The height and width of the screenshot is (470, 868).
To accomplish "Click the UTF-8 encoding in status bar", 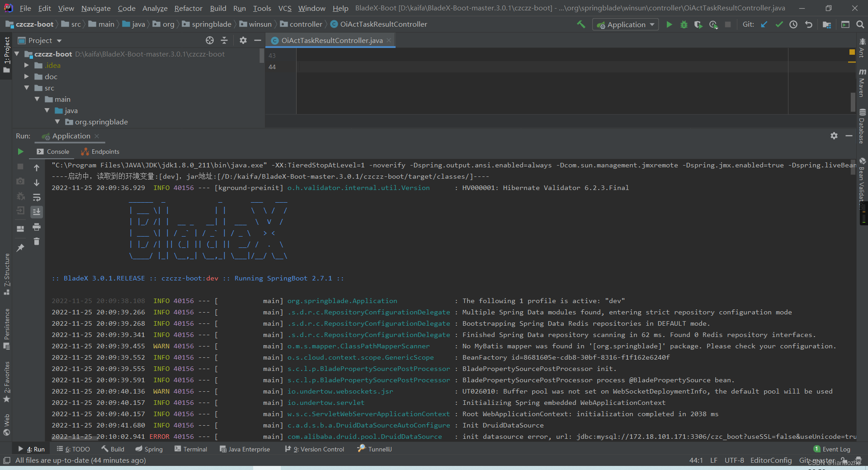I will point(734,461).
